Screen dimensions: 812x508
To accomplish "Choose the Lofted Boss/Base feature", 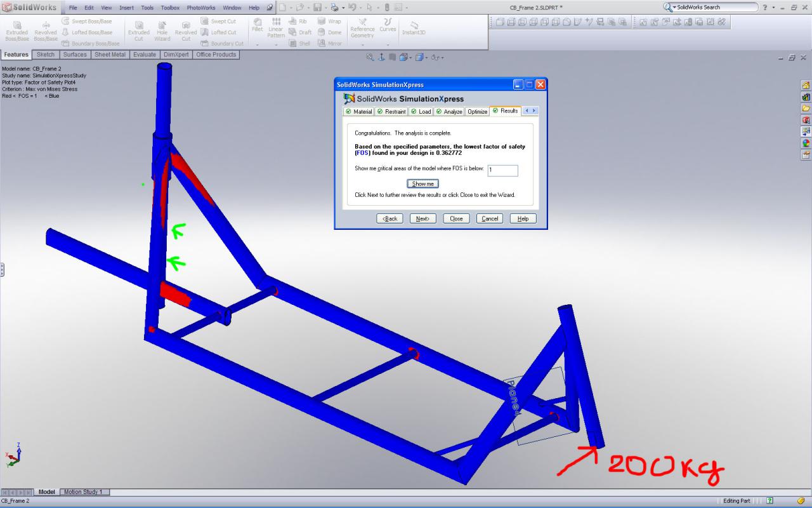I will (x=86, y=32).
